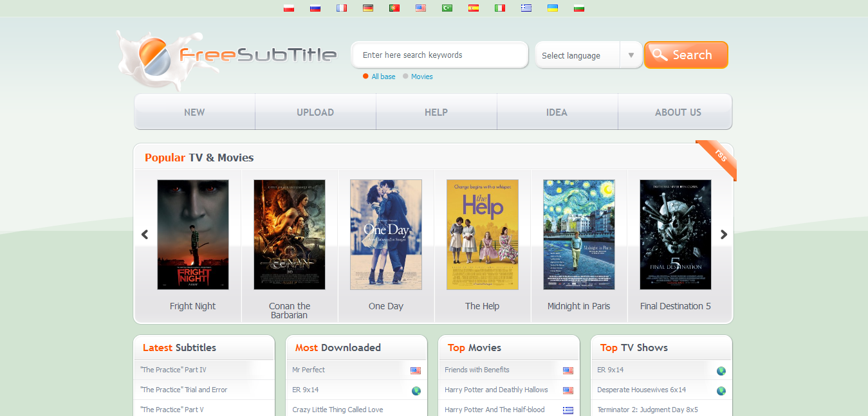Open the Select language dropdown
868x416 pixels.
pos(589,55)
